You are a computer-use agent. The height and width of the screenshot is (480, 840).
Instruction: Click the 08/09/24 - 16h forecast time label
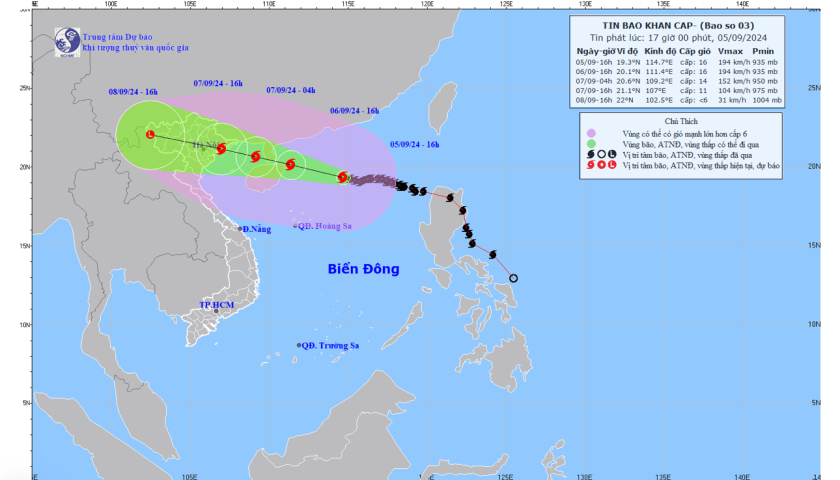[x=133, y=92]
